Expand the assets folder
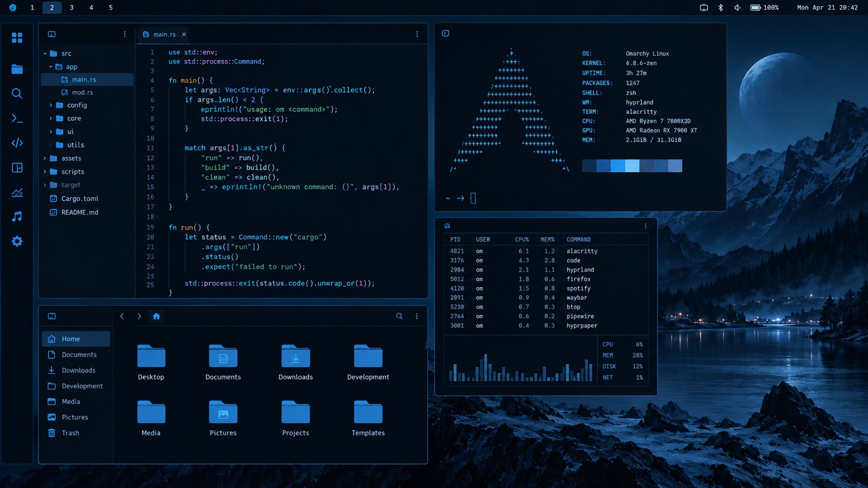The image size is (868, 488). [x=45, y=158]
